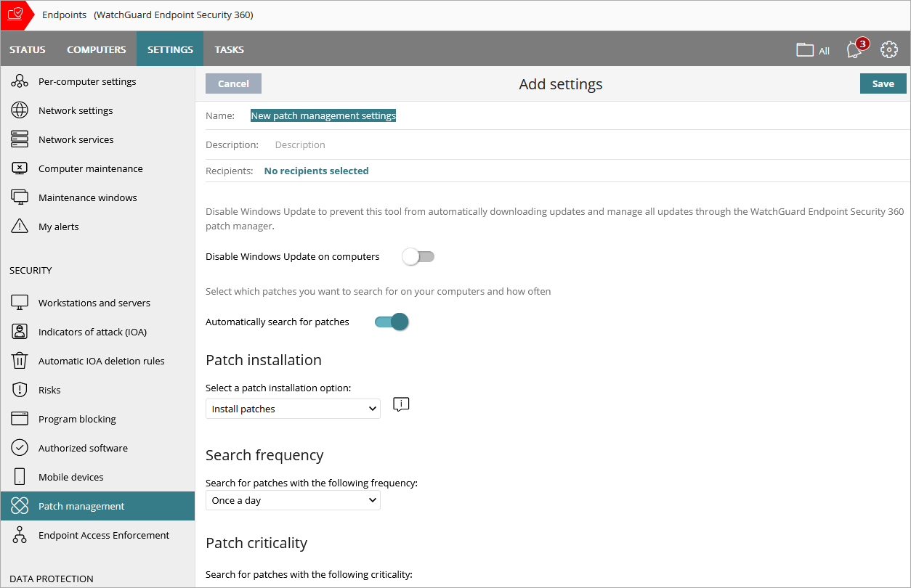Switch to the SETTINGS tab
The height and width of the screenshot is (588, 911).
(170, 49)
